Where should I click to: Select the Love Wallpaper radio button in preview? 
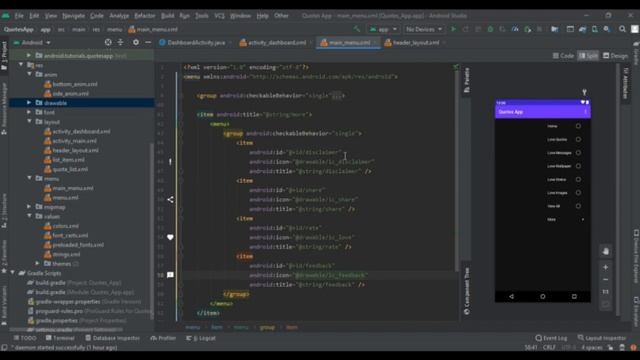coord(578,166)
